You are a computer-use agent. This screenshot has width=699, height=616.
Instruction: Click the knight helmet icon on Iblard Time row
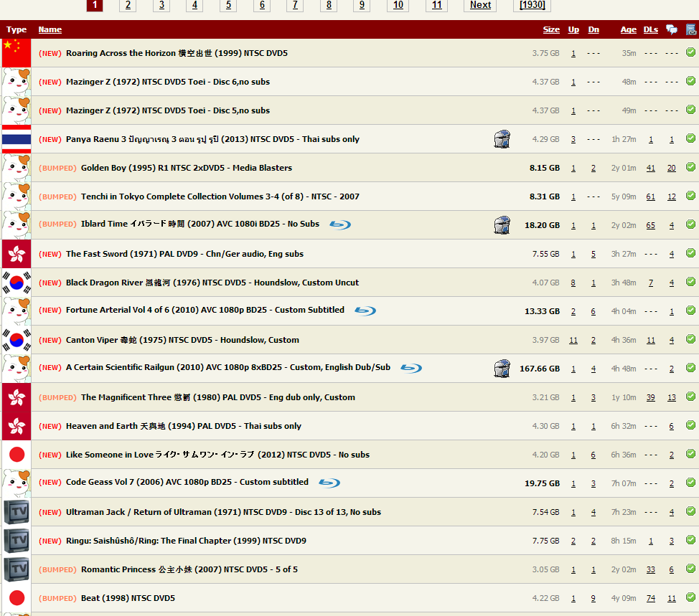[502, 225]
